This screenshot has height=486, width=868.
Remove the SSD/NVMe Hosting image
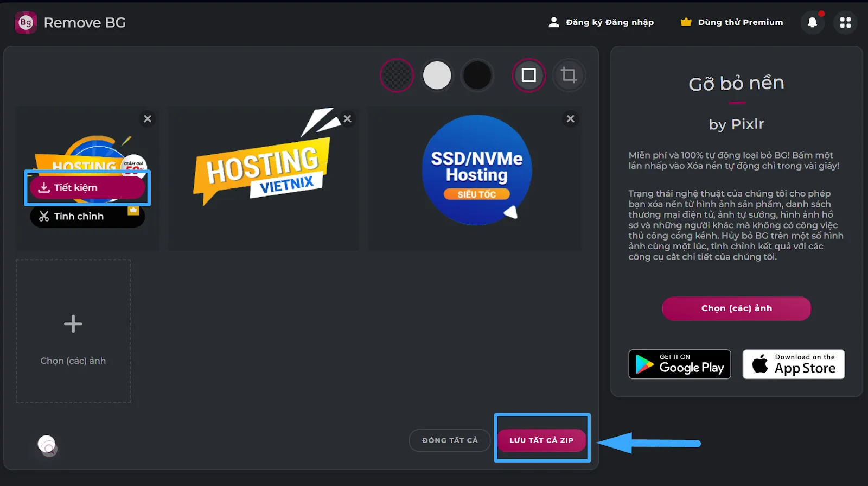(x=570, y=118)
